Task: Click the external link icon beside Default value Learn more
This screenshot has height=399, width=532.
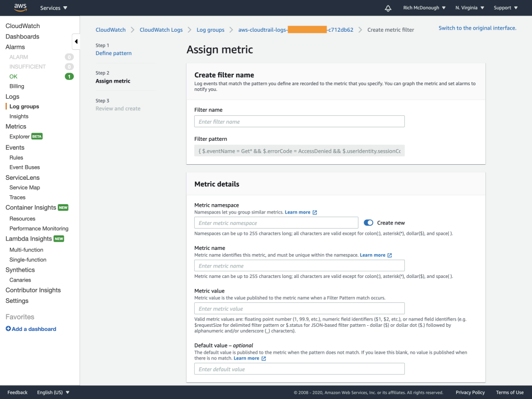Action: coord(264,358)
